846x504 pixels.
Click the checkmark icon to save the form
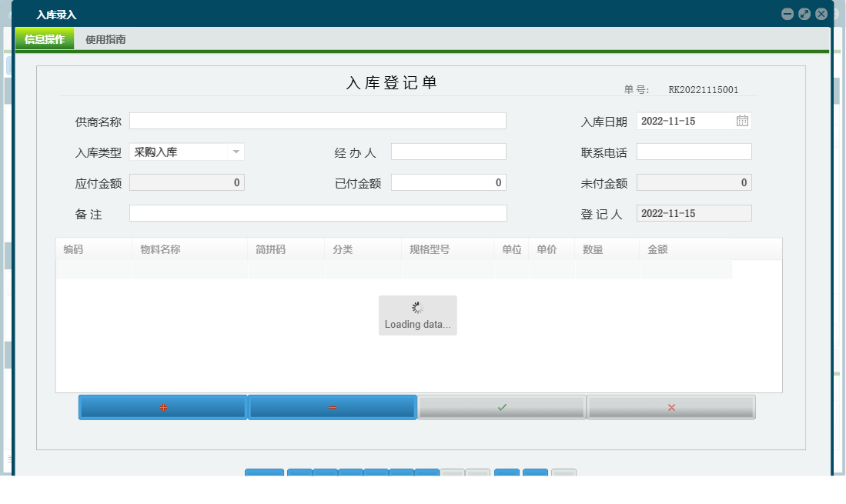pos(501,406)
